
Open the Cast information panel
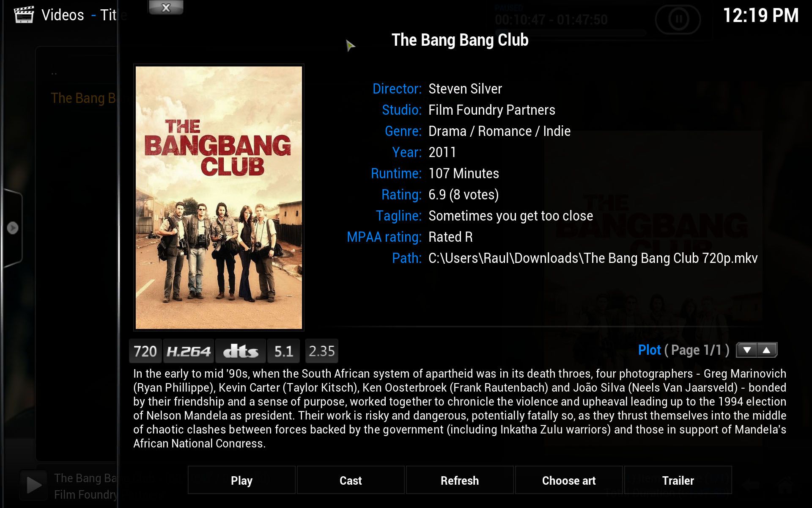pos(350,480)
